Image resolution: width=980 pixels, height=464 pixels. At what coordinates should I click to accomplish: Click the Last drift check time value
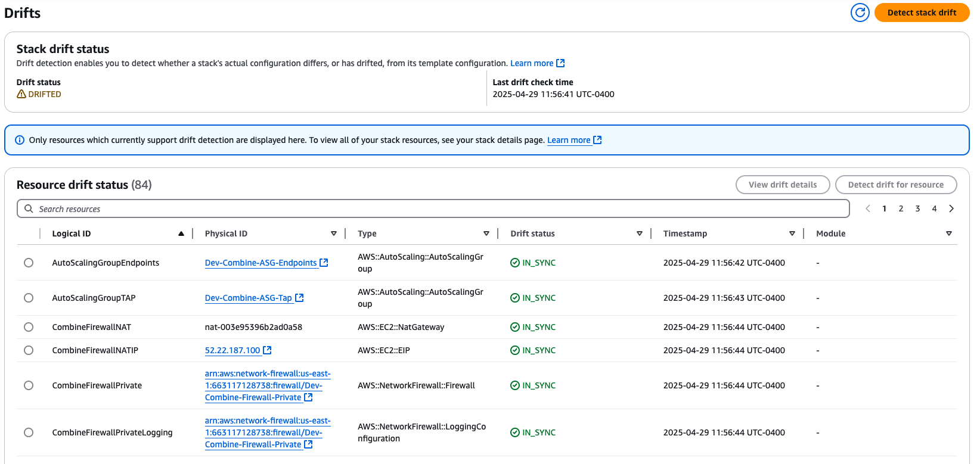[x=553, y=94]
